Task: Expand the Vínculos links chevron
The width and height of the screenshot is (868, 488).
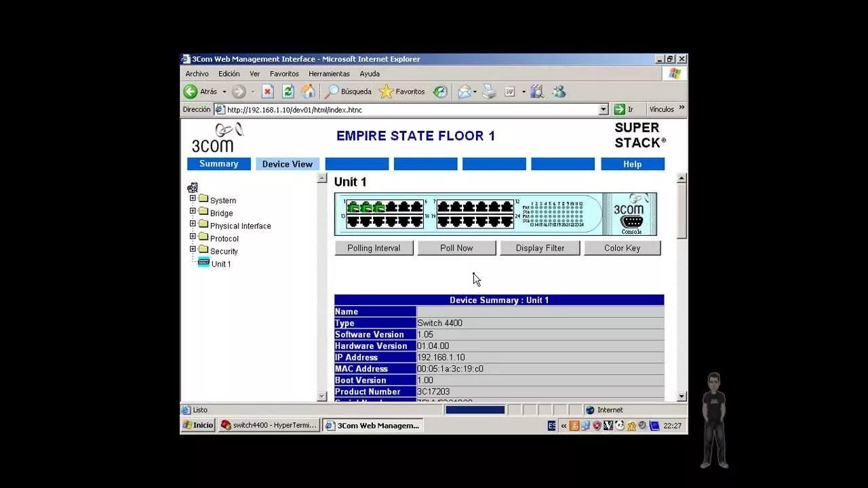Action: (682, 108)
